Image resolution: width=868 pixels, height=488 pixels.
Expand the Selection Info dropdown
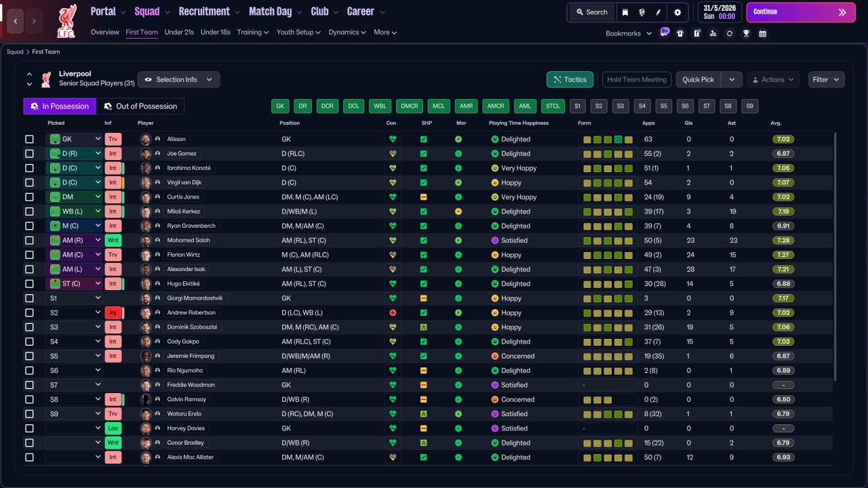coord(178,80)
